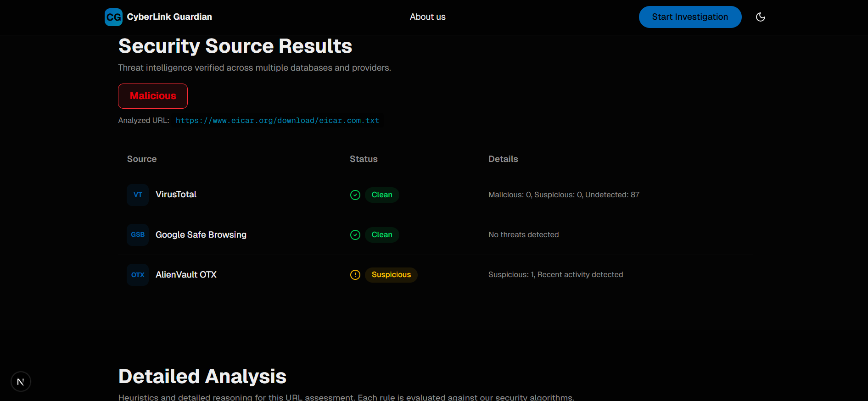Image resolution: width=868 pixels, height=401 pixels.
Task: Click the Details column header
Action: tap(503, 159)
